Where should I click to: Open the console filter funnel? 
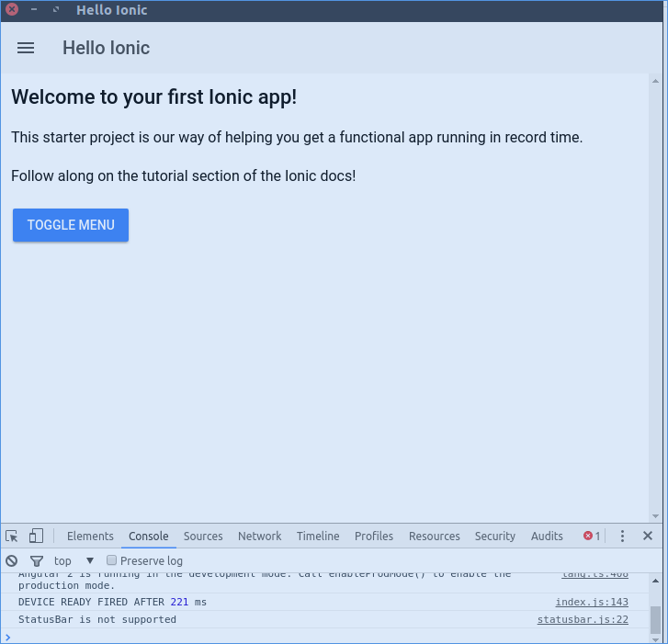tap(37, 561)
